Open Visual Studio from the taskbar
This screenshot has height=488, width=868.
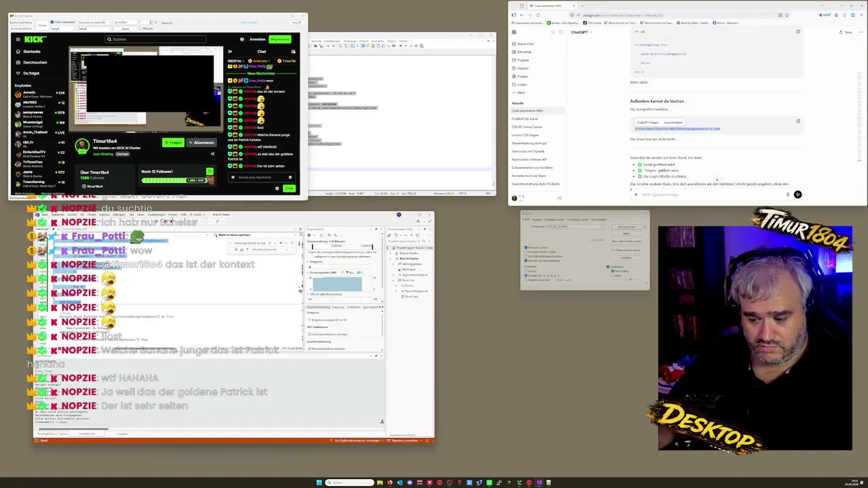click(539, 483)
